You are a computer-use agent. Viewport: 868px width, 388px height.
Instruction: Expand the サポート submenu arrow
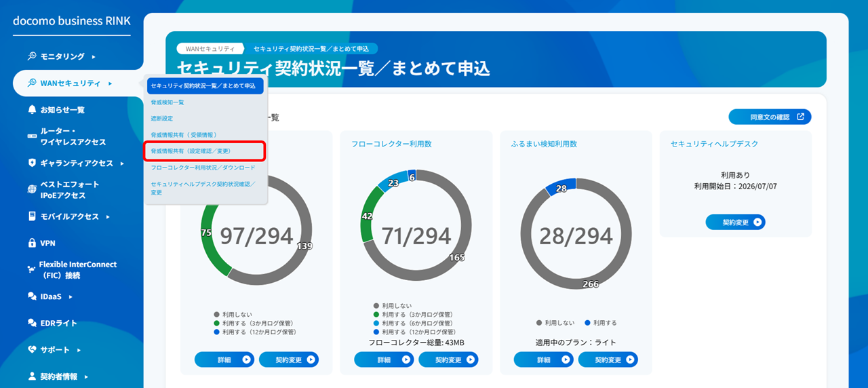click(79, 350)
